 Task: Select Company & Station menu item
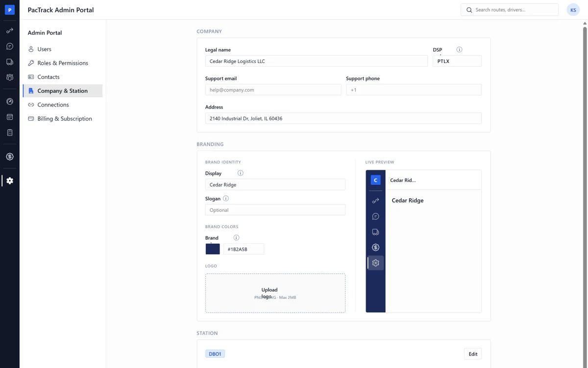point(63,91)
